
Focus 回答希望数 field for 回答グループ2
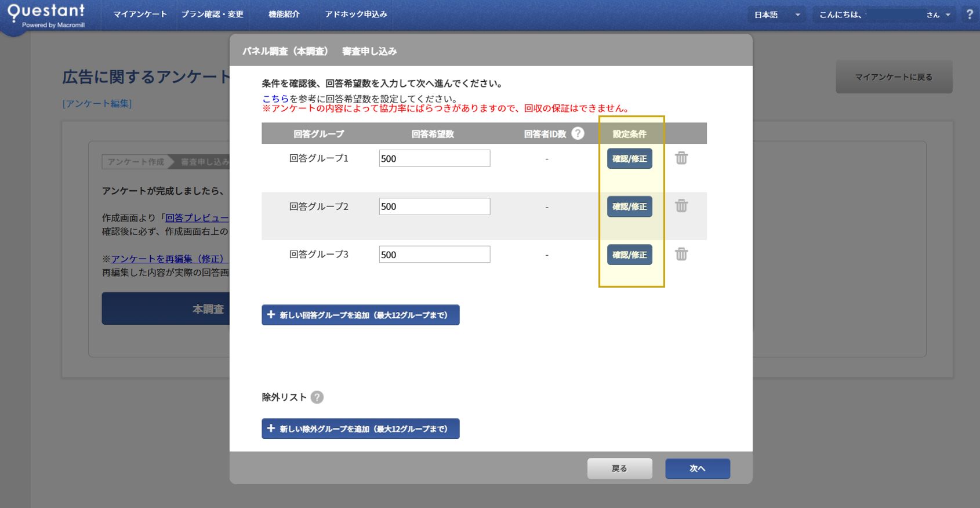click(x=434, y=206)
